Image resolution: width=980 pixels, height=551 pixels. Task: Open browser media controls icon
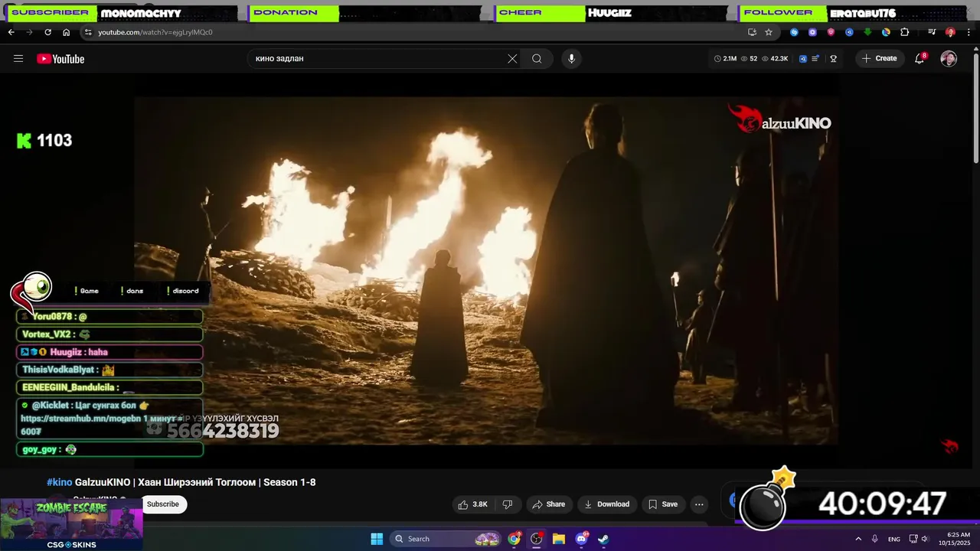coord(932,32)
